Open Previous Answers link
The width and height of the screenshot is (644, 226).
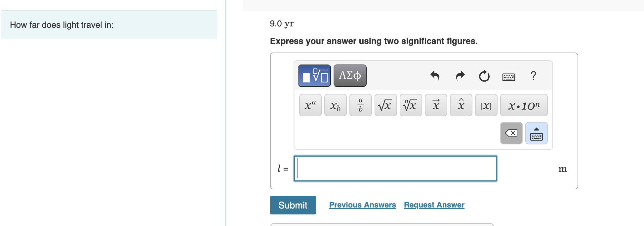pyautogui.click(x=362, y=205)
